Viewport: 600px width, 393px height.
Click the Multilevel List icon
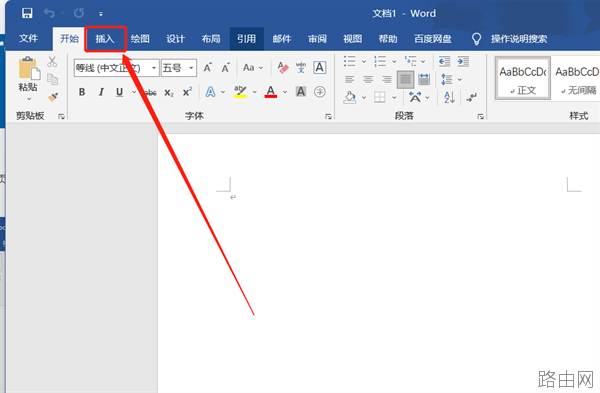coord(411,61)
